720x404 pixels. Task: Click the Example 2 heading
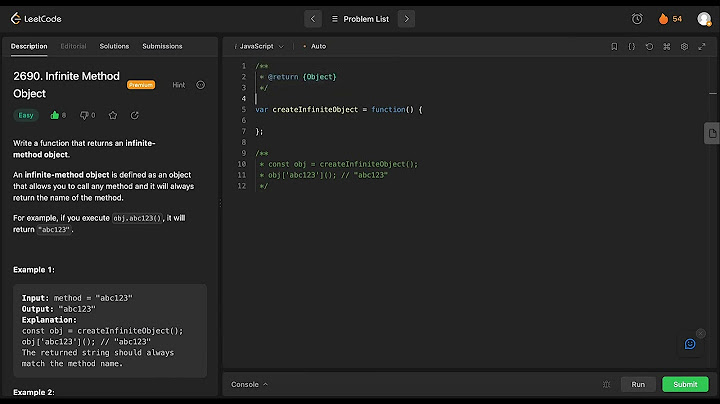[x=34, y=392]
